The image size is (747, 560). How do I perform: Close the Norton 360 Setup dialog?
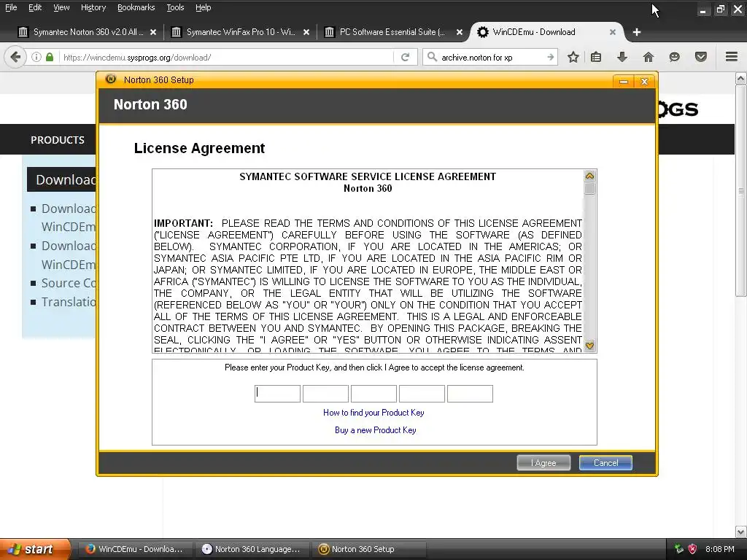tap(644, 82)
